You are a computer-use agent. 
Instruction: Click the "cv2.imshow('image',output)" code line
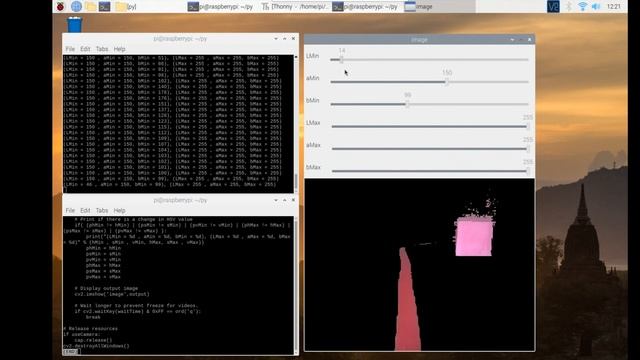point(112,294)
